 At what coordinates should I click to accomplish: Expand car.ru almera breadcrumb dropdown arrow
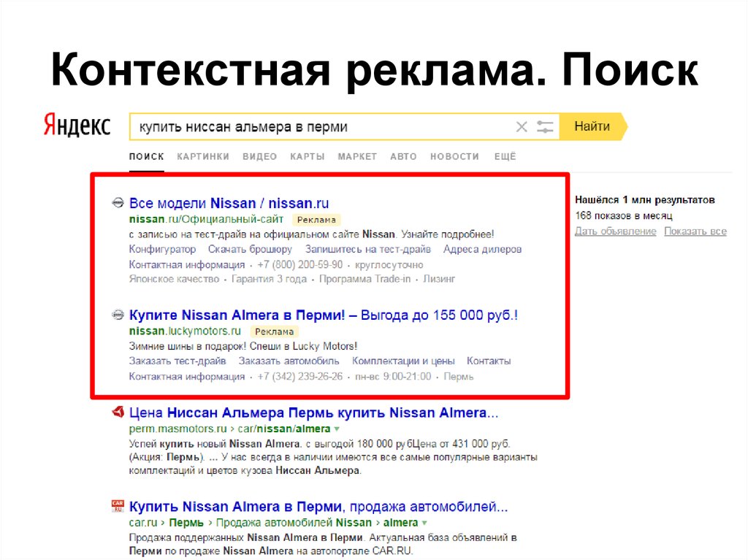point(424,523)
